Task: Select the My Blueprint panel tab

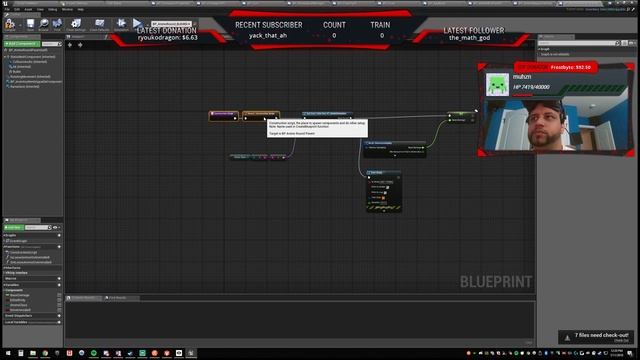Action: coord(22,220)
